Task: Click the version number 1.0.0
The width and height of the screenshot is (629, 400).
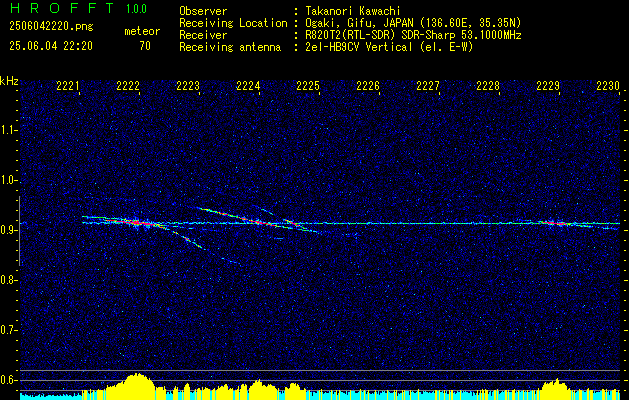Action: [x=136, y=9]
